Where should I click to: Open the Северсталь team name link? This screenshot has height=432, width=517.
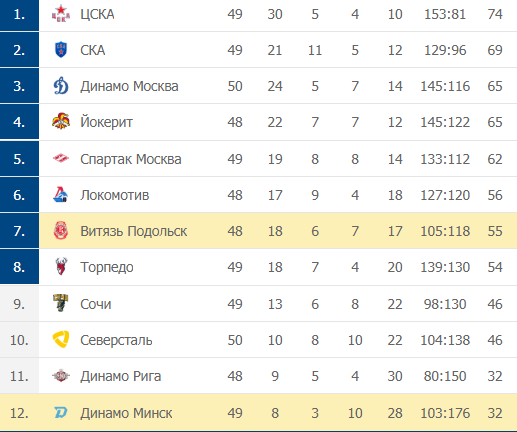point(116,340)
